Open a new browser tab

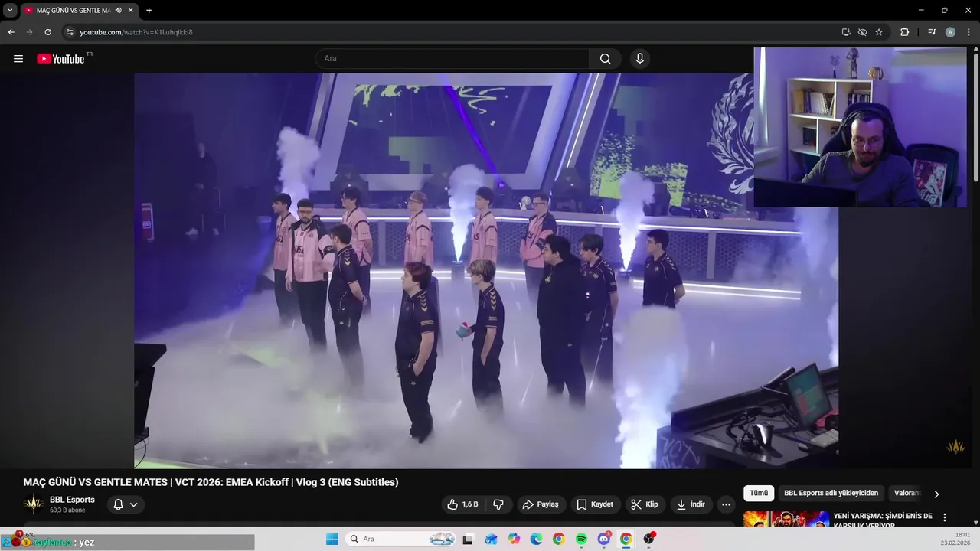tap(149, 10)
